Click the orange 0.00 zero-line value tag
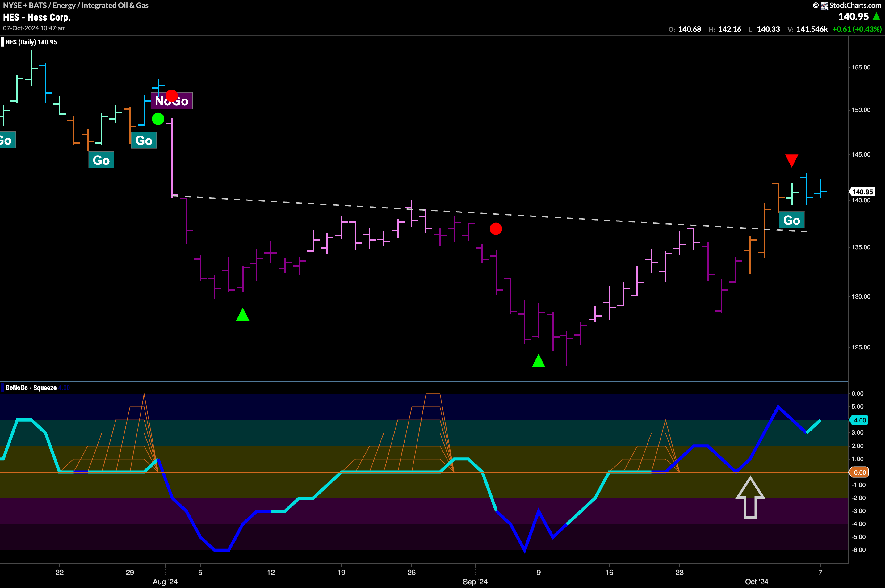The image size is (885, 588). [859, 472]
